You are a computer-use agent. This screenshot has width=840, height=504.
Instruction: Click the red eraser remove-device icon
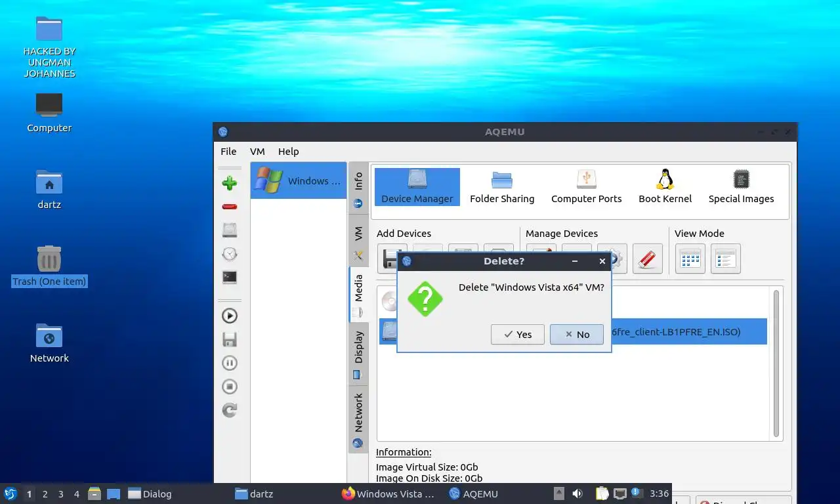pos(648,259)
